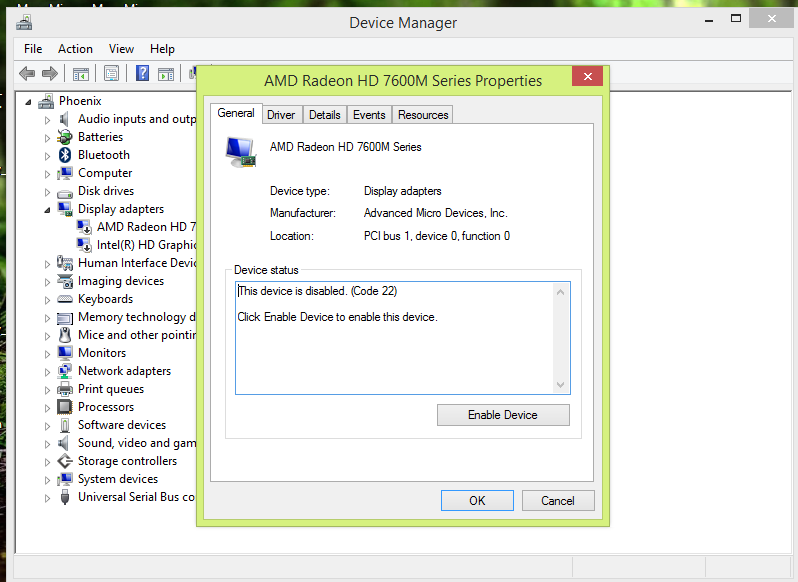This screenshot has width=798, height=582.
Task: Expand the Monitors node
Action: (x=47, y=354)
